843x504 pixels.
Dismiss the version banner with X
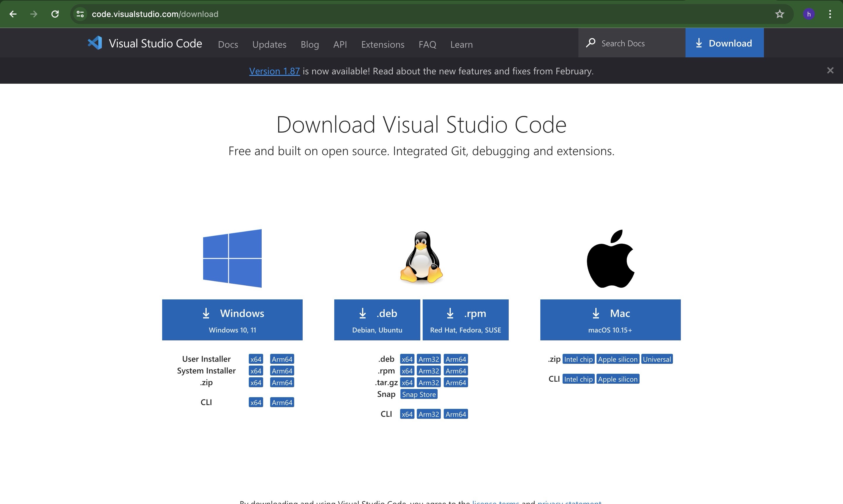(830, 70)
